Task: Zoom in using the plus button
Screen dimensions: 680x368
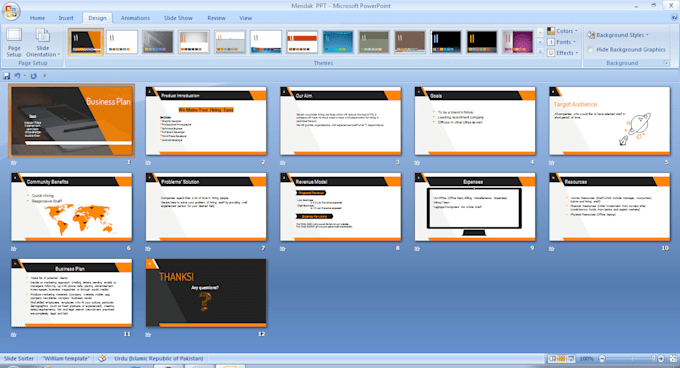Action: click(x=661, y=358)
